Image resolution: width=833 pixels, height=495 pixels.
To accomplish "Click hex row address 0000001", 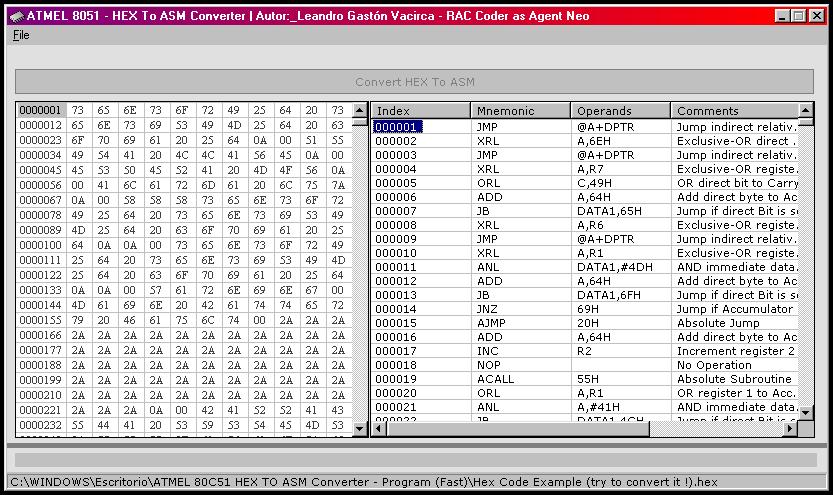I will click(41, 110).
